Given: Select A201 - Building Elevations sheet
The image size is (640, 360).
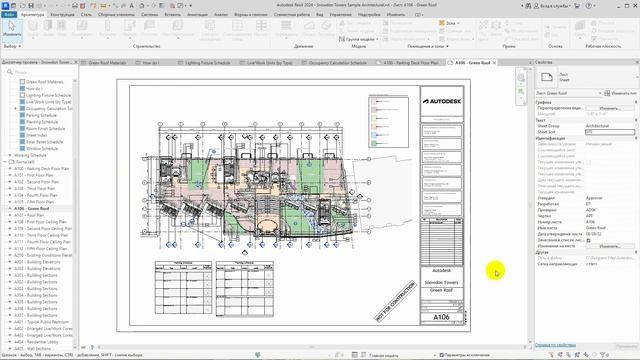Looking at the screenshot, I should click(x=37, y=262).
